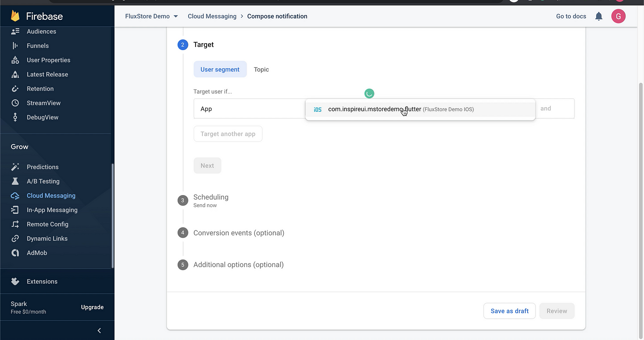Click the "Target user if..." label
Image resolution: width=644 pixels, height=340 pixels.
click(213, 92)
